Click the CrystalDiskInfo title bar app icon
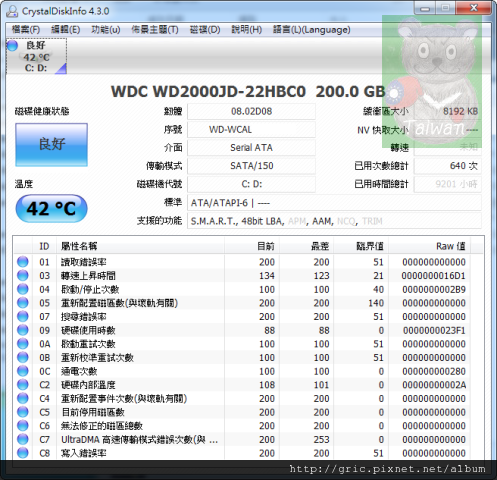 click(12, 11)
